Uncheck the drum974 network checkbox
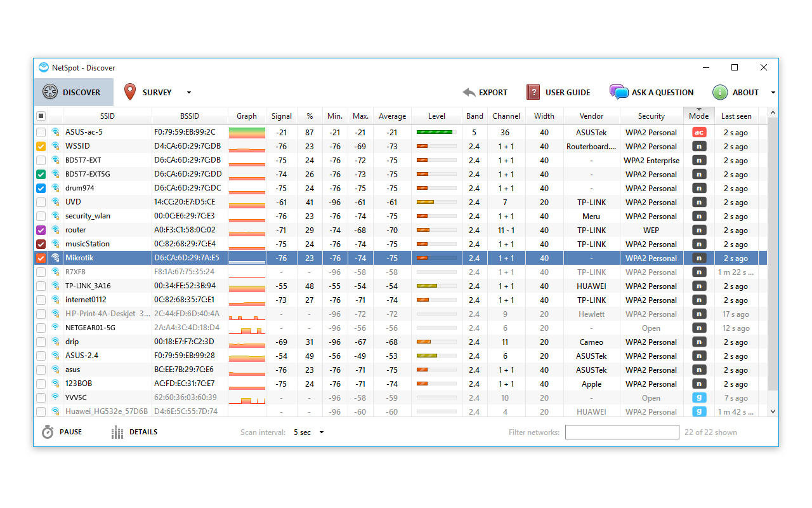 click(x=41, y=188)
